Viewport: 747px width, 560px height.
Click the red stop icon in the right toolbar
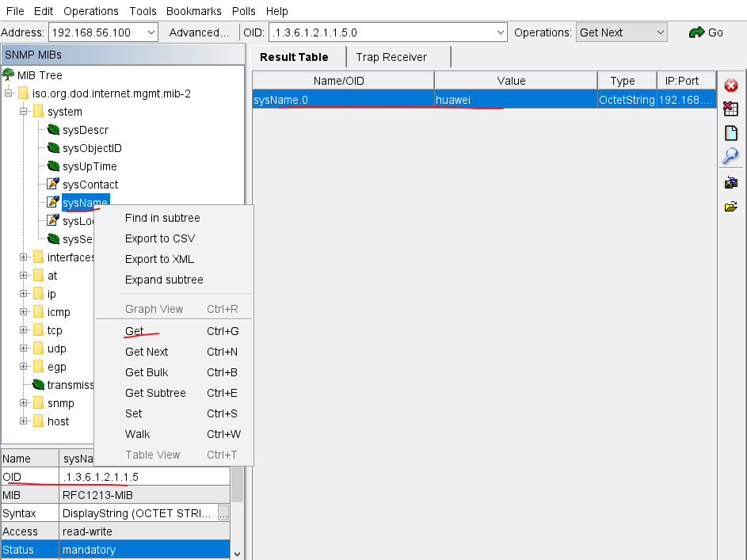coord(730,85)
